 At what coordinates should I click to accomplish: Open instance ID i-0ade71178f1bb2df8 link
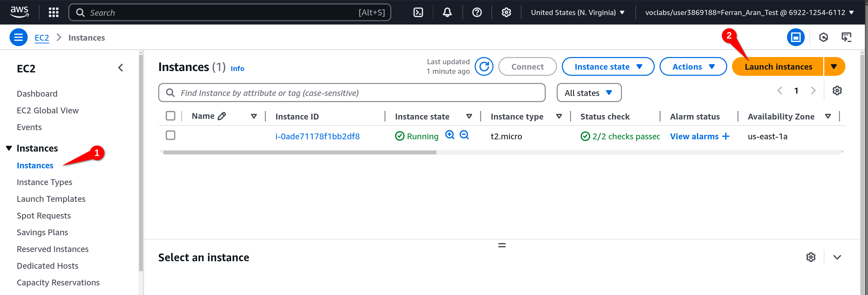pos(317,137)
